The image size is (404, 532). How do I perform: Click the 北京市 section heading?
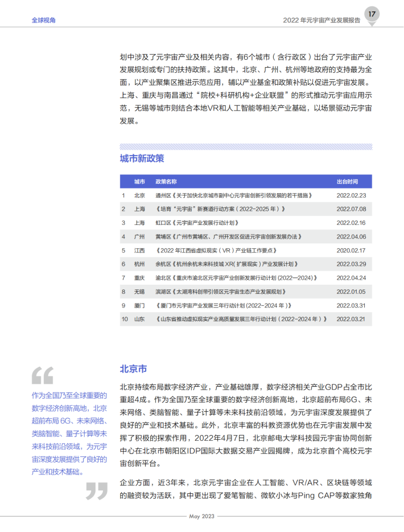[133, 369]
